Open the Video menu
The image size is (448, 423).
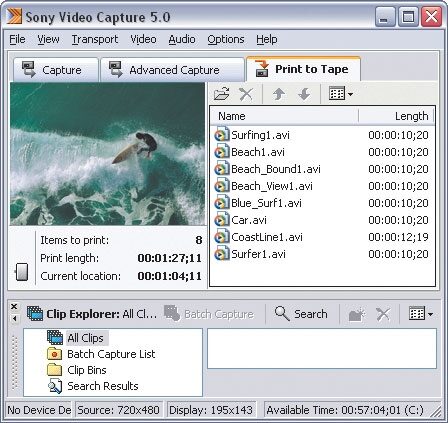click(x=143, y=39)
